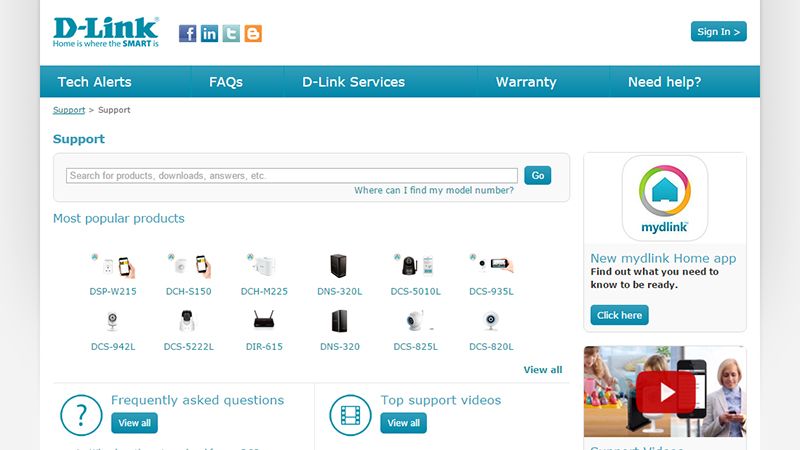Open the DCS-5222L product link
The height and width of the screenshot is (450, 800).
188,346
